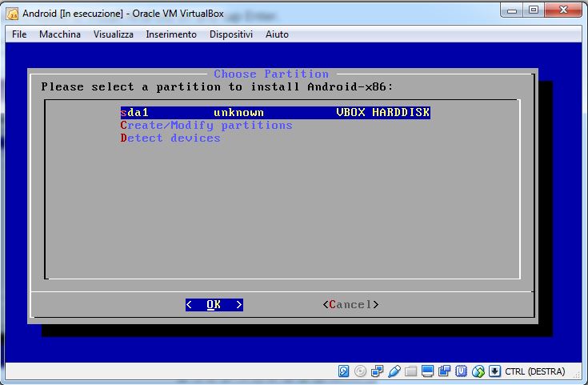Select the sda1 VBOX HARDDISK partition

click(x=275, y=113)
